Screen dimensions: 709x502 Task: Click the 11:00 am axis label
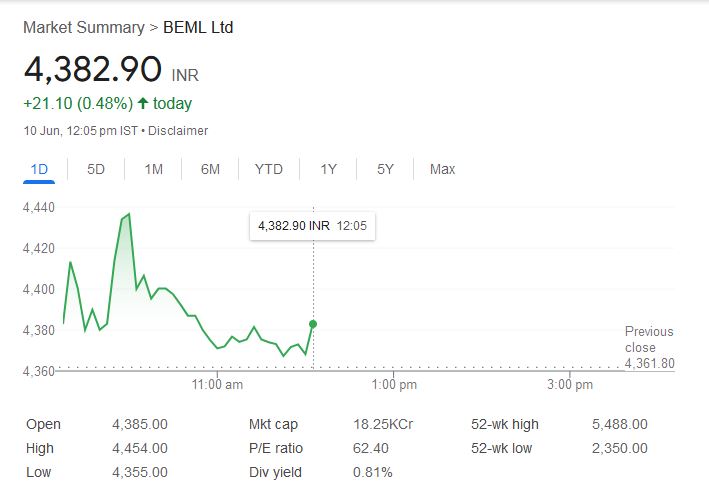pyautogui.click(x=217, y=384)
